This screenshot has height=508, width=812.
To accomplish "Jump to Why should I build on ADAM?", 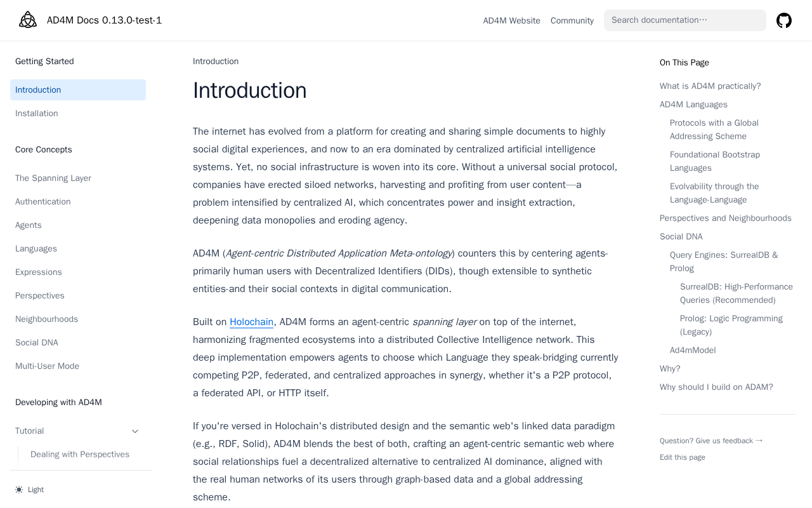I will [716, 387].
